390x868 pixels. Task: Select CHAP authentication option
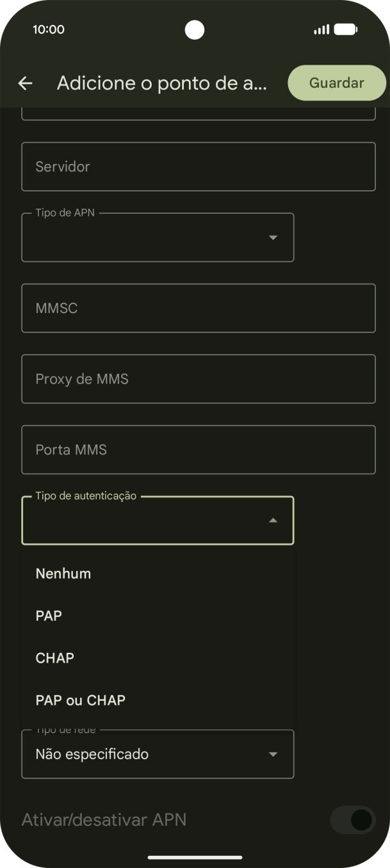pos(54,657)
